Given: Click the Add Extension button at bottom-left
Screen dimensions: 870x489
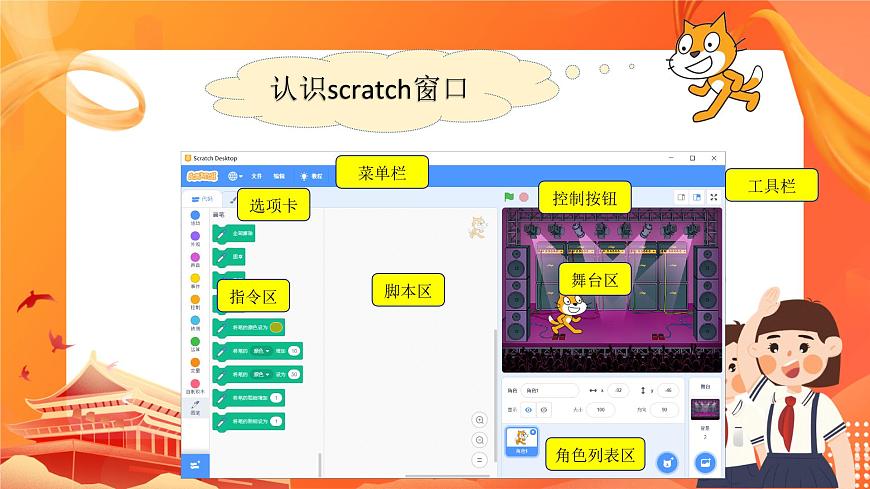Looking at the screenshot, I should point(195,465).
